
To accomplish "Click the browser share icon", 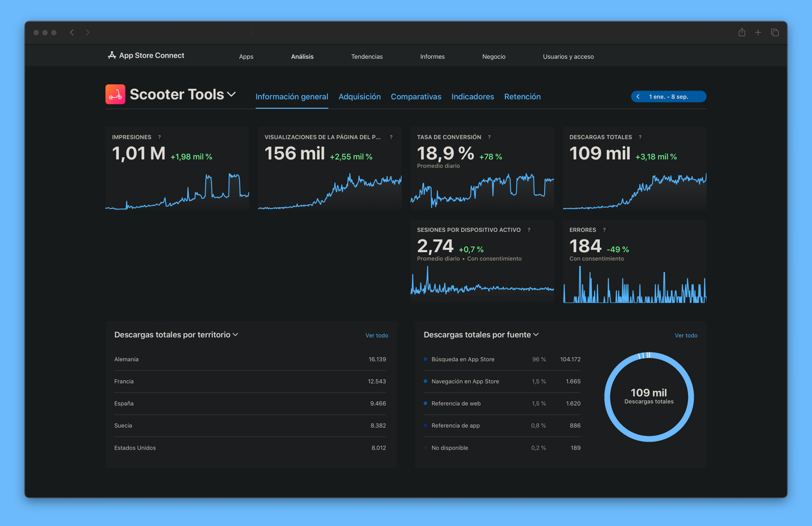I will coord(741,32).
